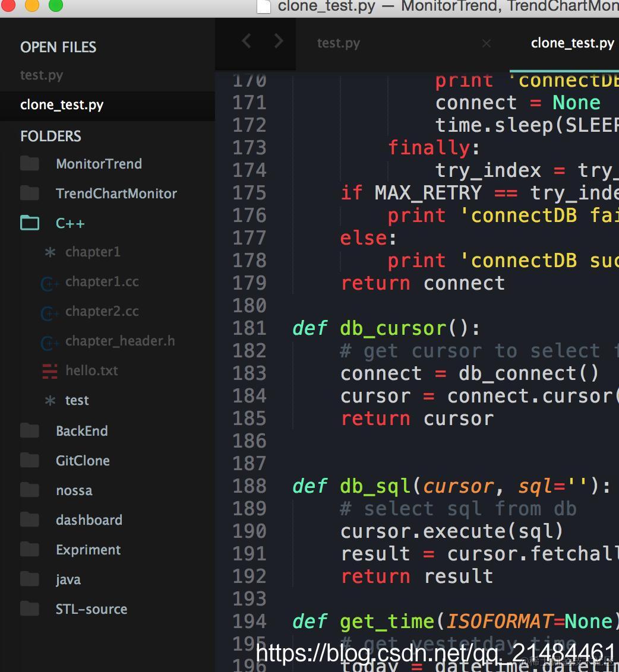Viewport: 619px width, 672px height.
Task: Select clone_test.py in open files sidebar
Action: pyautogui.click(x=62, y=105)
